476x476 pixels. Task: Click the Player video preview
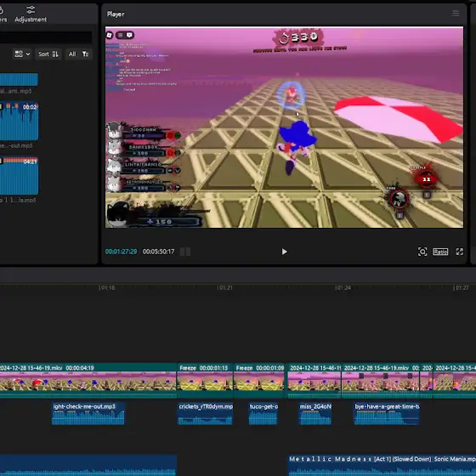(284, 127)
